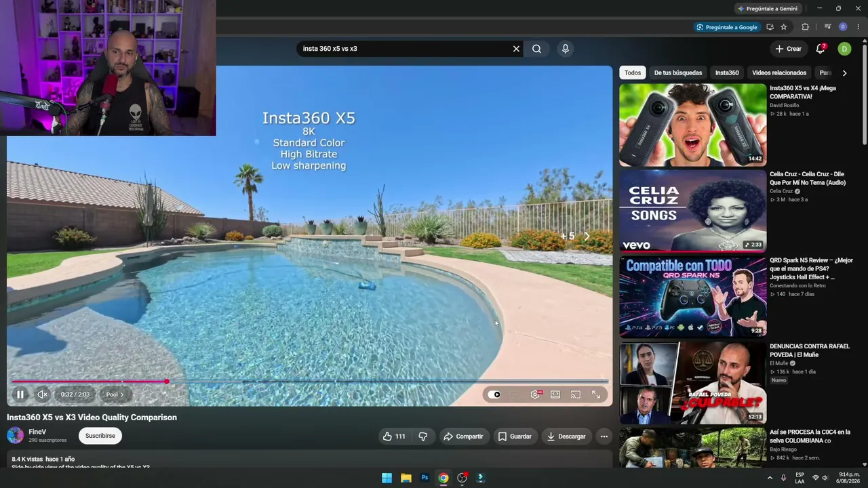Open the Chrome three-dot menu

tap(859, 27)
